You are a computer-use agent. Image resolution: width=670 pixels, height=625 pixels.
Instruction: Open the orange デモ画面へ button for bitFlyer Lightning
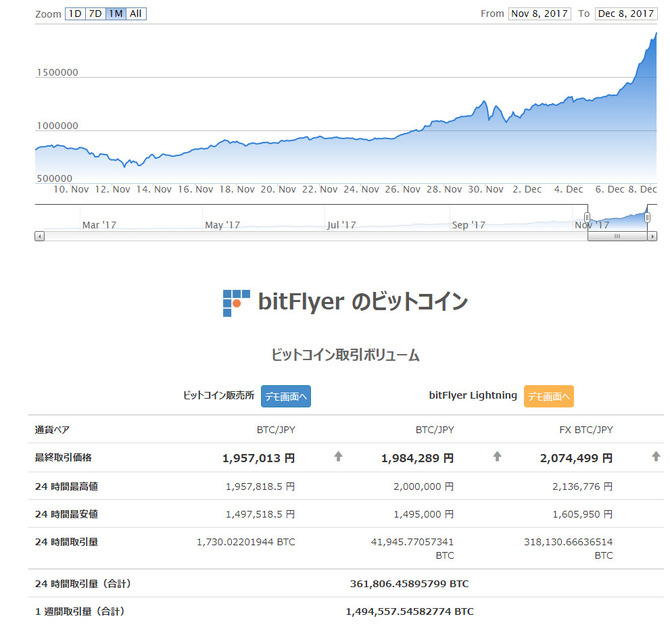[x=549, y=396]
